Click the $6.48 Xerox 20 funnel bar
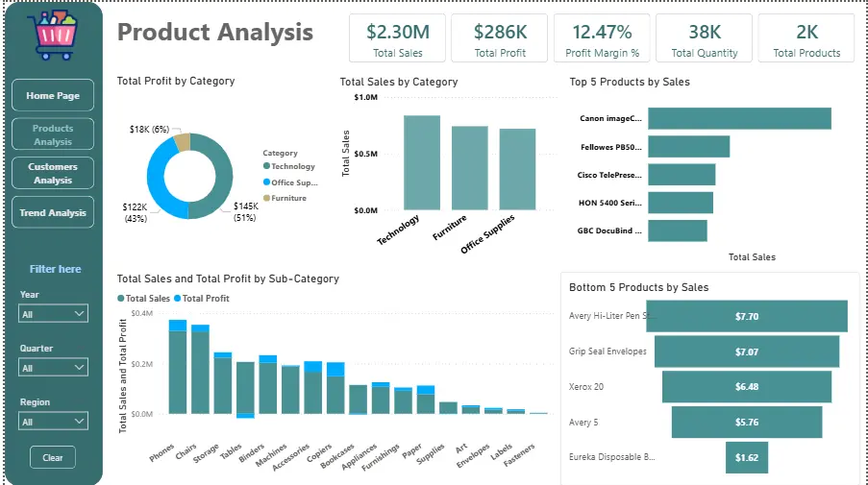The width and height of the screenshot is (868, 485). pos(747,387)
